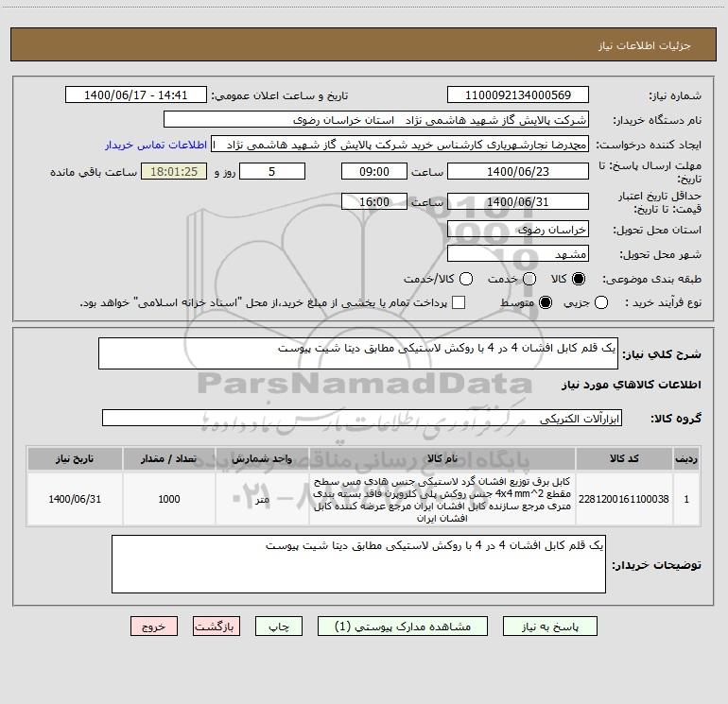Viewport: 728px width, 704px height.
Task: Click the validity time field 16:00
Action: tap(374, 201)
